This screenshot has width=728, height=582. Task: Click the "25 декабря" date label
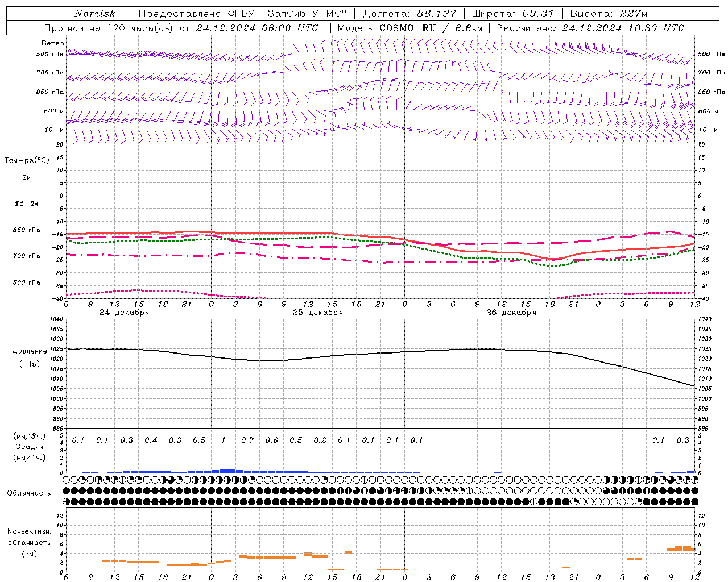tap(318, 313)
